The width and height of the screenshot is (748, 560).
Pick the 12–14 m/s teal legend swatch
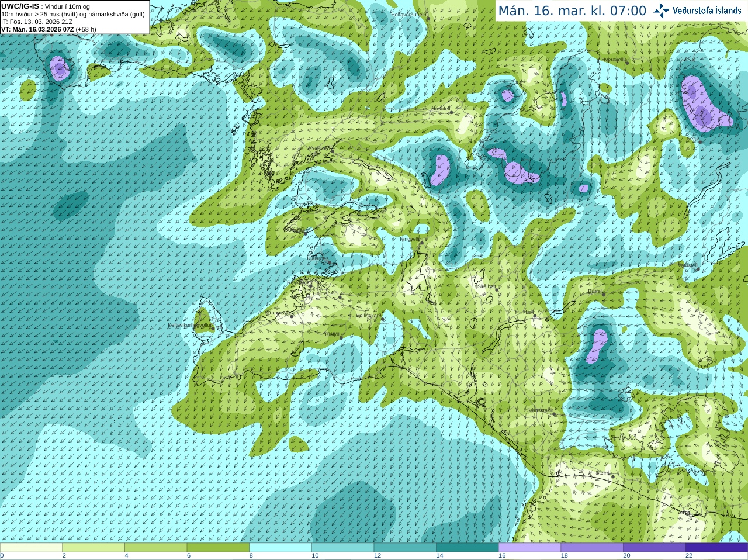pos(405,548)
